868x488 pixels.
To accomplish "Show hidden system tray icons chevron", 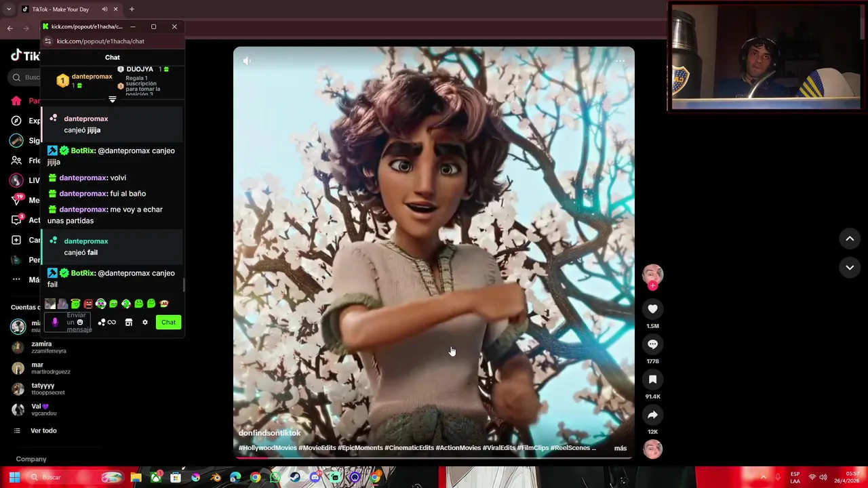I will pos(763,477).
